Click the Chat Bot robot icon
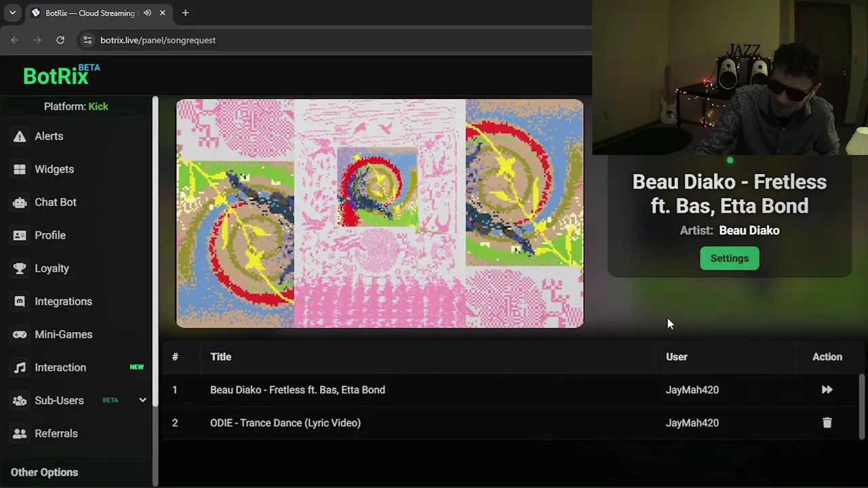868x488 pixels. [20, 202]
